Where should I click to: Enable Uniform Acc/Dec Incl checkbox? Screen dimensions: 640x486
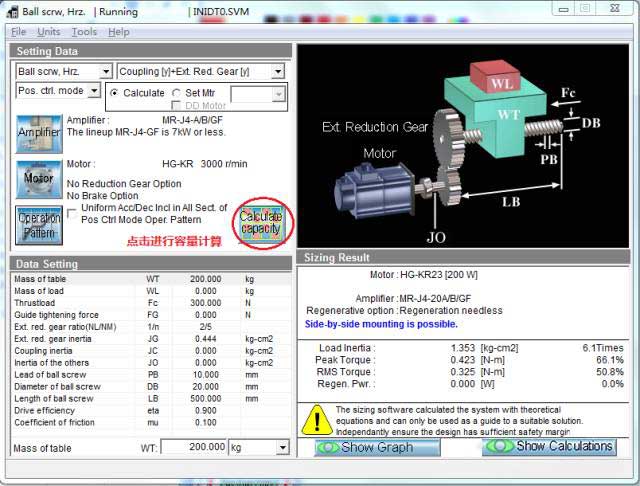point(74,211)
